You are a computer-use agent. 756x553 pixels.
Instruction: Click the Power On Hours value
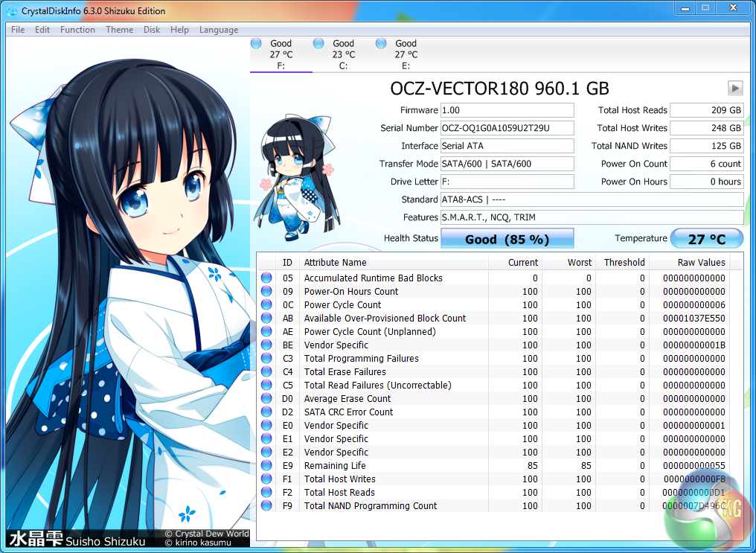707,182
